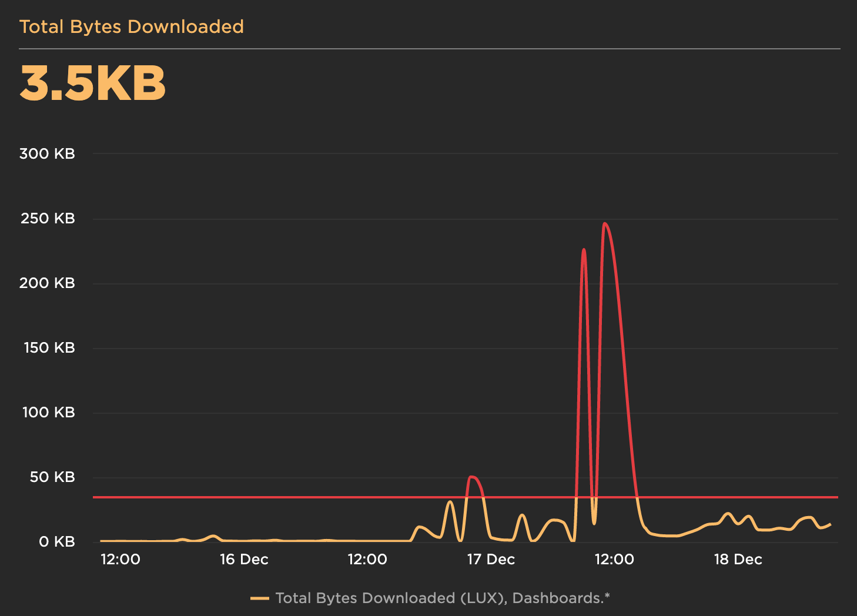Click the 12:00 label between 16 and 17 Dec
857x616 pixels.
click(x=367, y=560)
